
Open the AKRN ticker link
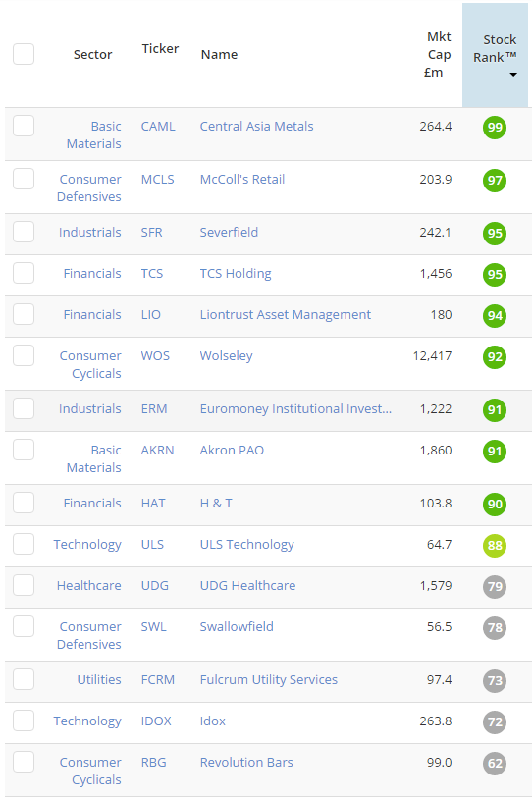point(157,450)
